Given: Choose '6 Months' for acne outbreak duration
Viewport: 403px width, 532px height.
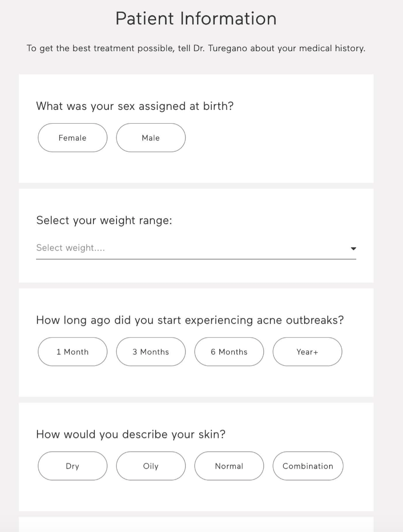Looking at the screenshot, I should coord(229,351).
